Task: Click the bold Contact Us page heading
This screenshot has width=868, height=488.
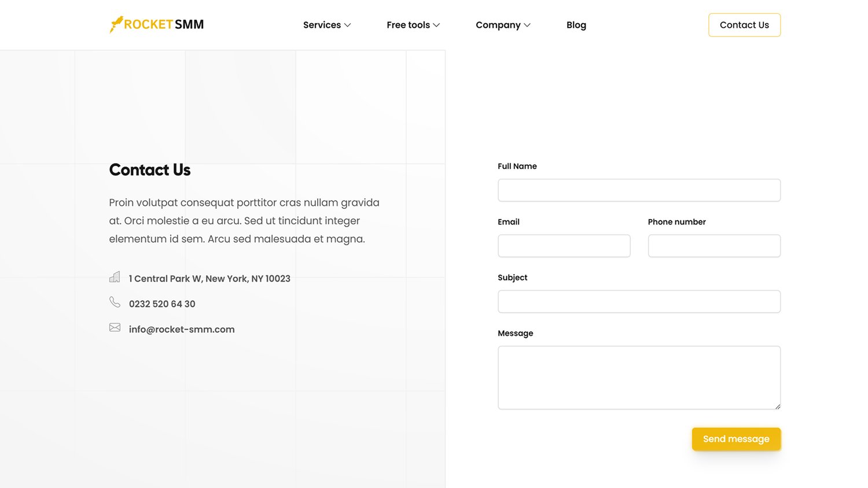Action: pyautogui.click(x=150, y=170)
